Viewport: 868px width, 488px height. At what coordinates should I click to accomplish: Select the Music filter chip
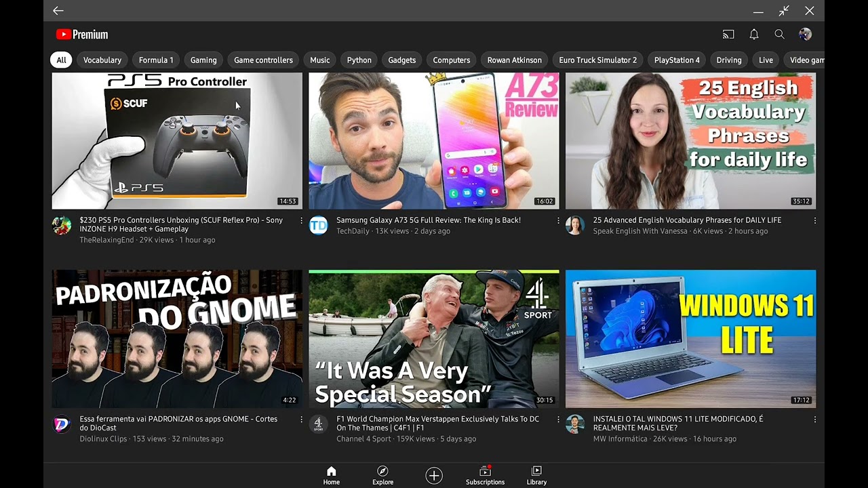(x=320, y=60)
